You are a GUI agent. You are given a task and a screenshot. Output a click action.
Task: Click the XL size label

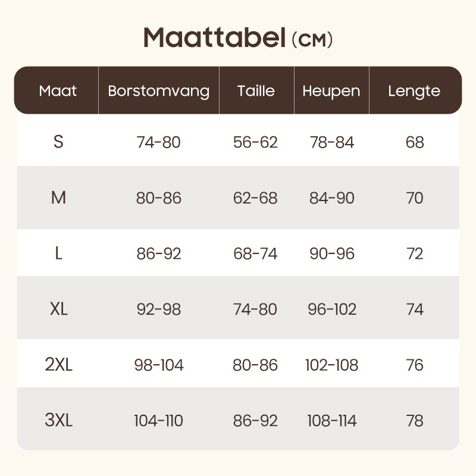coord(58,309)
